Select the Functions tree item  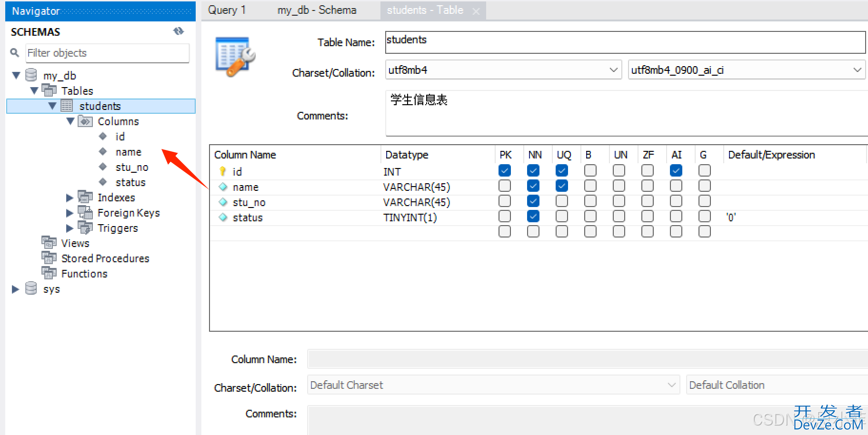84,274
